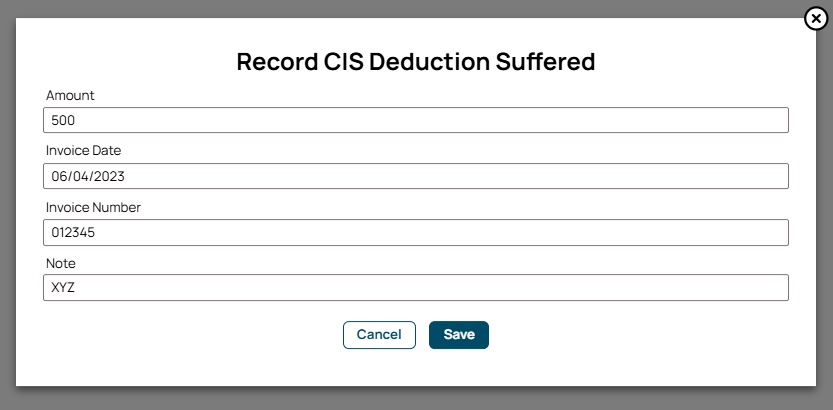Place cursor on the XYZ note text
Viewport: 833px width, 410px height.
[63, 287]
